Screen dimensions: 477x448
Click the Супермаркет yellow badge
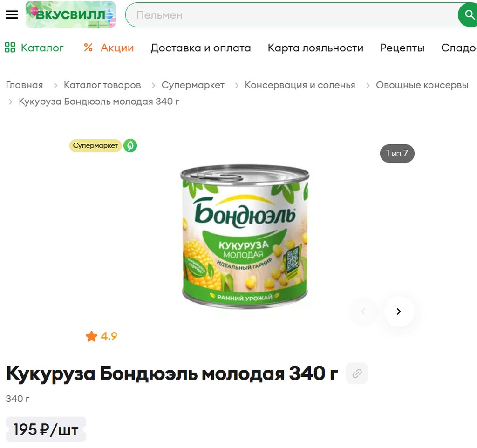point(95,146)
